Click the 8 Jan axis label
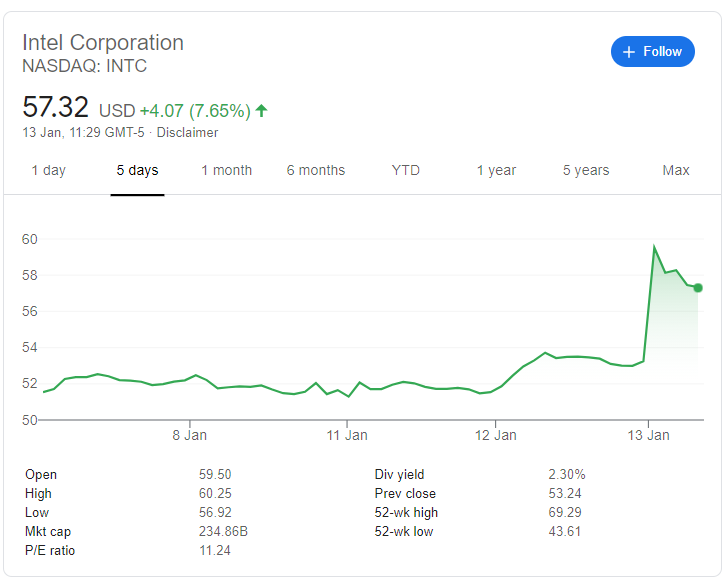This screenshot has width=727, height=588. coord(190,435)
